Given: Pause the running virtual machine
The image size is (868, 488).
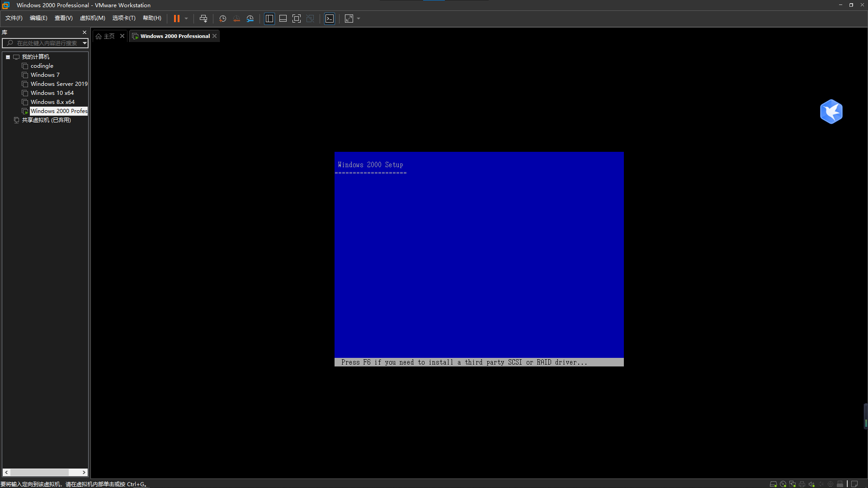Looking at the screenshot, I should [177, 19].
